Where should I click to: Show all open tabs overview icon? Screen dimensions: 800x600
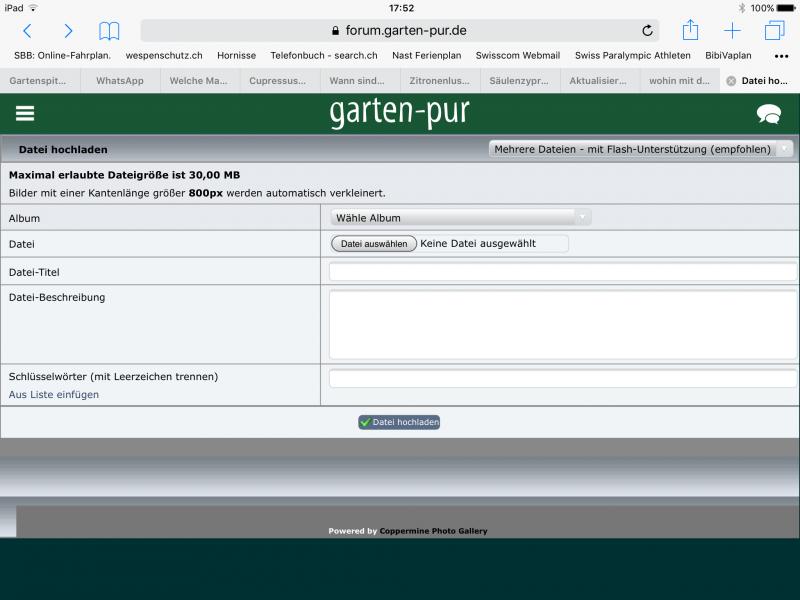click(x=774, y=31)
